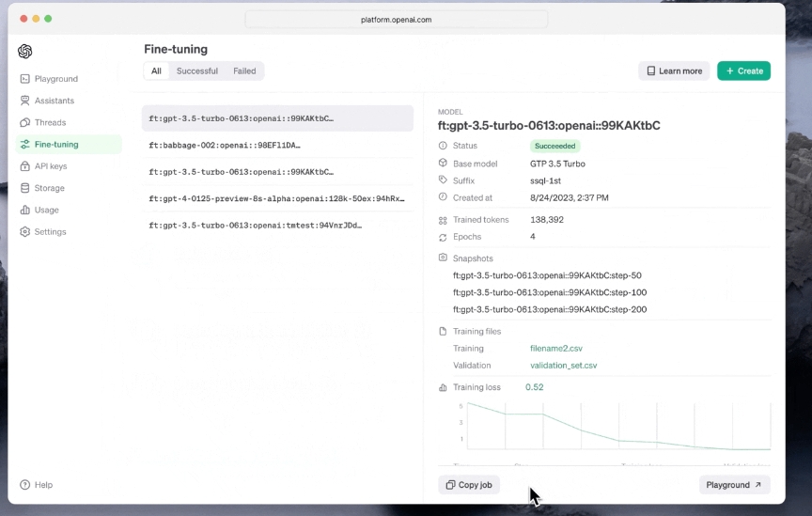The image size is (812, 516).
Task: Click the Help item
Action: 43,485
